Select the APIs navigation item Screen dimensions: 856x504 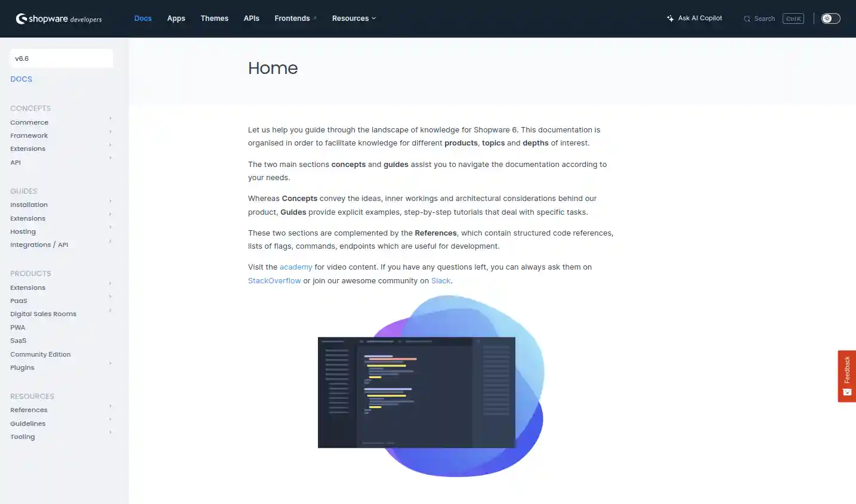coord(251,18)
